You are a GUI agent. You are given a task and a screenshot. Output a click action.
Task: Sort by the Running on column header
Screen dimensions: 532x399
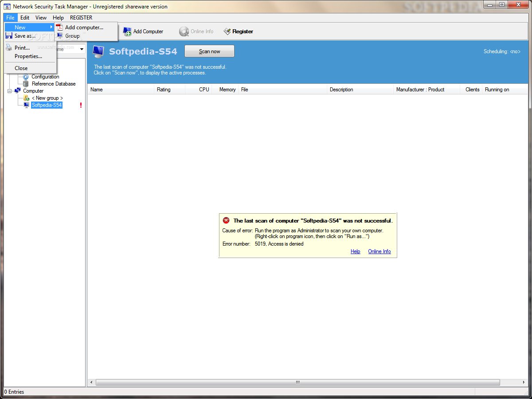click(505, 90)
